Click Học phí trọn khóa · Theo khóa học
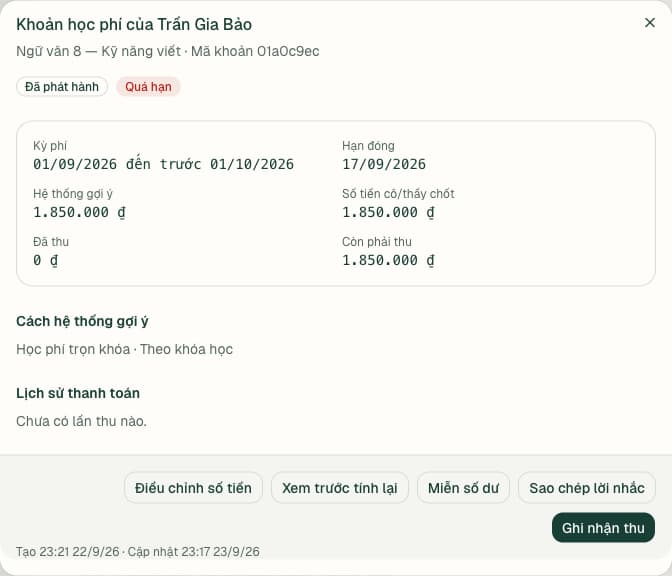Viewport: 672px width, 576px height. point(124,349)
